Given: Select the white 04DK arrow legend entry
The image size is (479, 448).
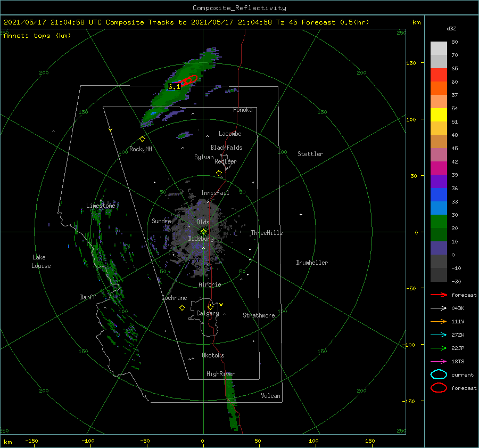Looking at the screenshot, I should (x=439, y=308).
